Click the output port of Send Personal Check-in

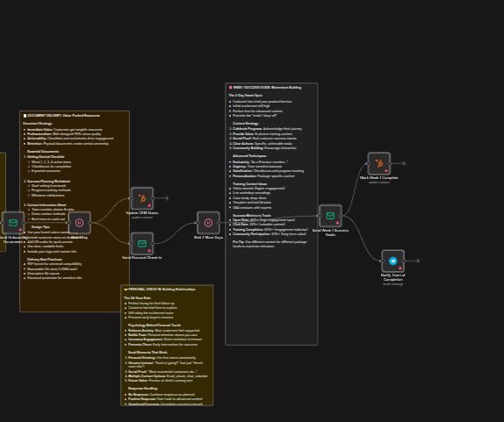tap(153, 243)
